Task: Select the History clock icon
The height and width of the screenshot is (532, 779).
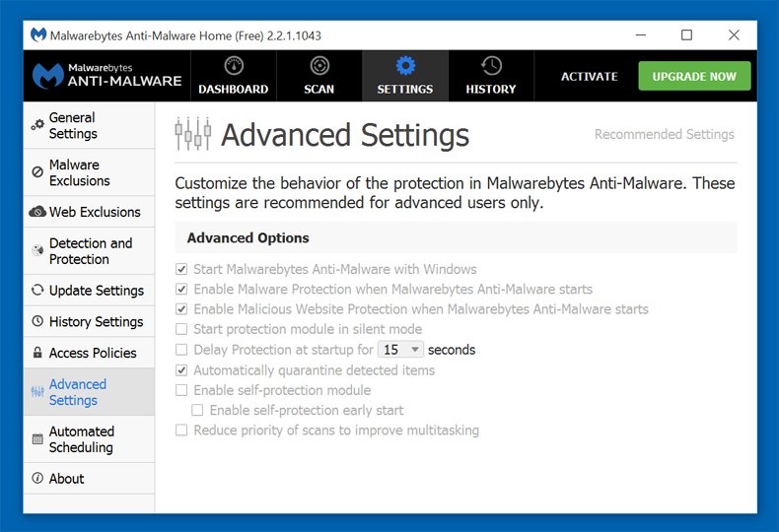Action: pyautogui.click(x=491, y=65)
